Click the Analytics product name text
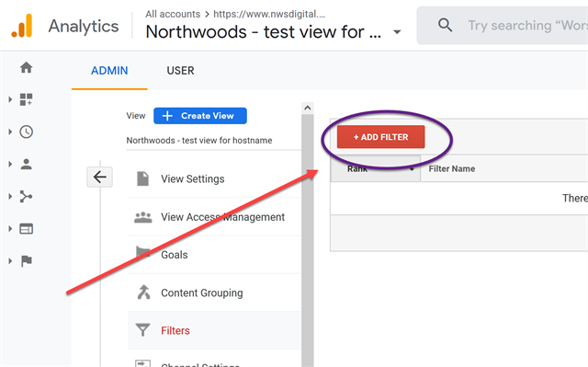588x367 pixels. point(84,27)
